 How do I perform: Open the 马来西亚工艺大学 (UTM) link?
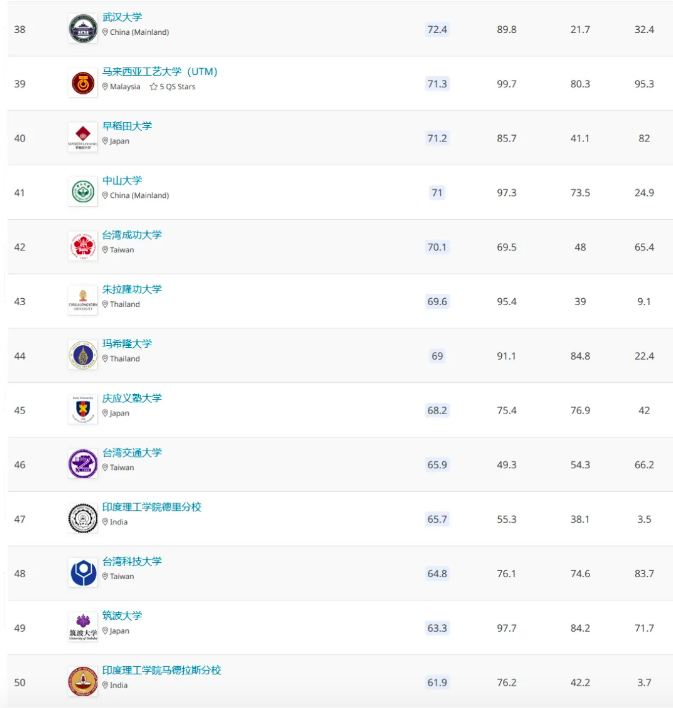160,71
